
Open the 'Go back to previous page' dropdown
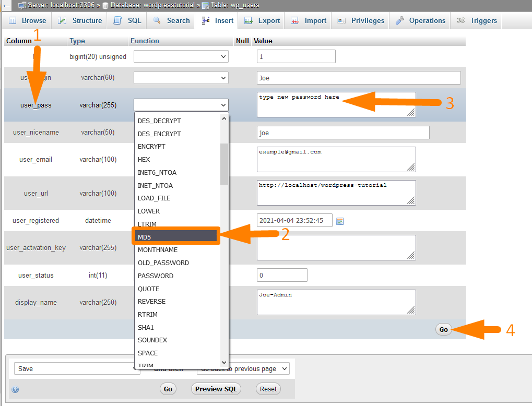pyautogui.click(x=243, y=368)
